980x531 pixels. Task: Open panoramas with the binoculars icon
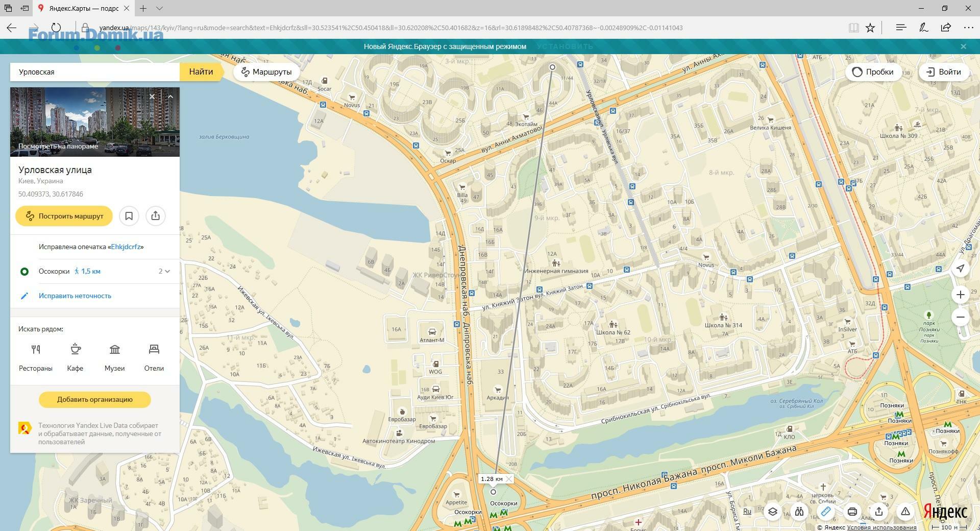coord(799,511)
